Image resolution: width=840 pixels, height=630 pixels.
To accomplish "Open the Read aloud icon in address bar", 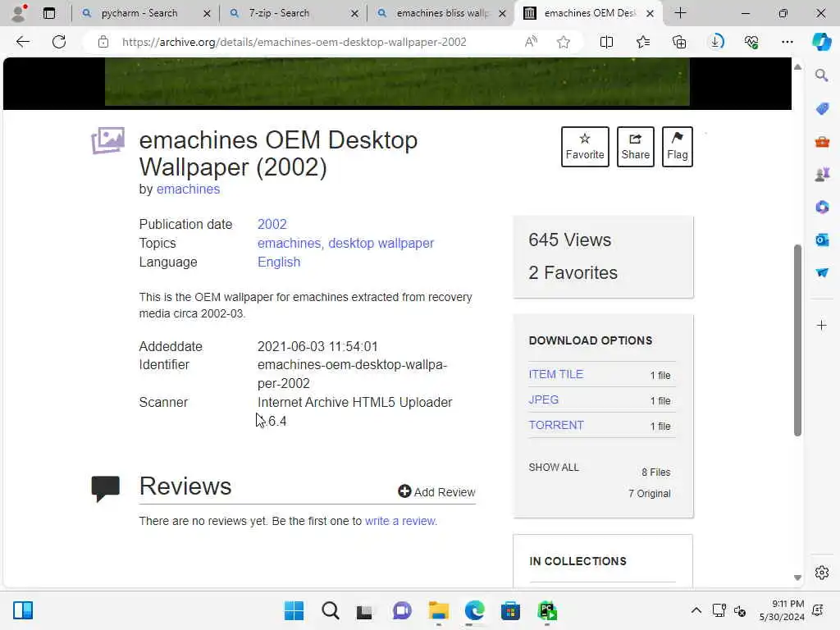I will (x=531, y=42).
